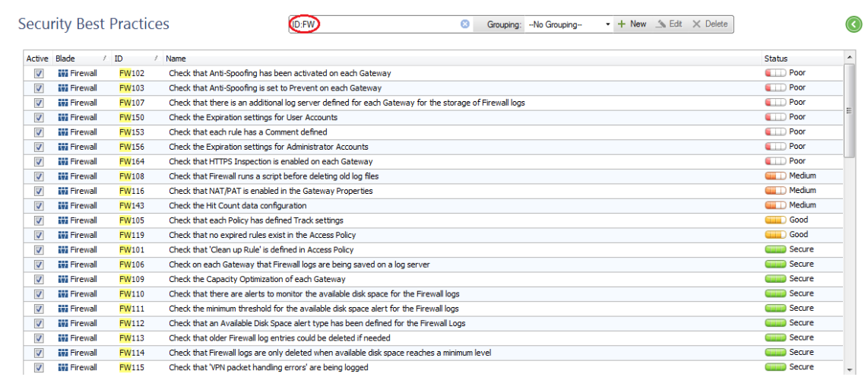Click the Status column header
Image resolution: width=868 pixels, height=377 pixels.
(776, 59)
